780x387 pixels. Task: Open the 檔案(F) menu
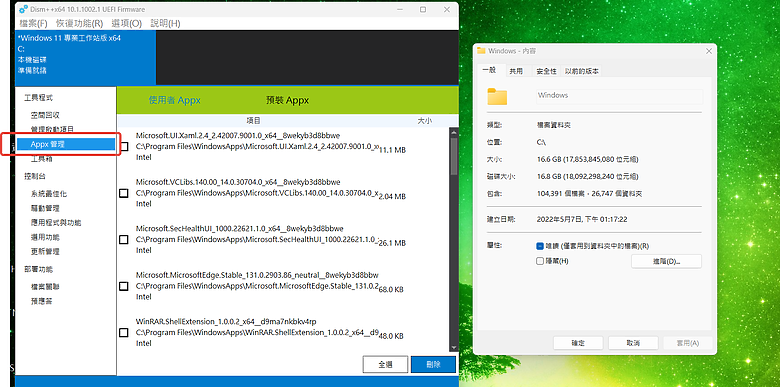(x=33, y=23)
